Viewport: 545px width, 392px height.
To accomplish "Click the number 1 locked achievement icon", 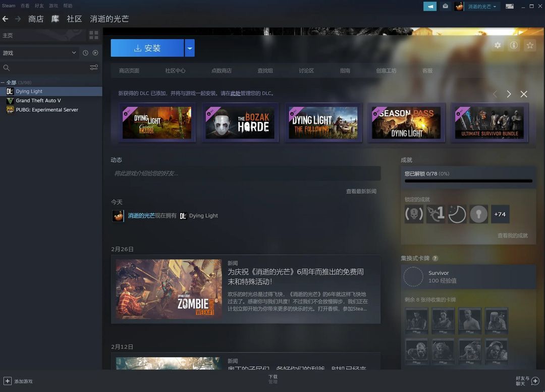I will pos(435,214).
